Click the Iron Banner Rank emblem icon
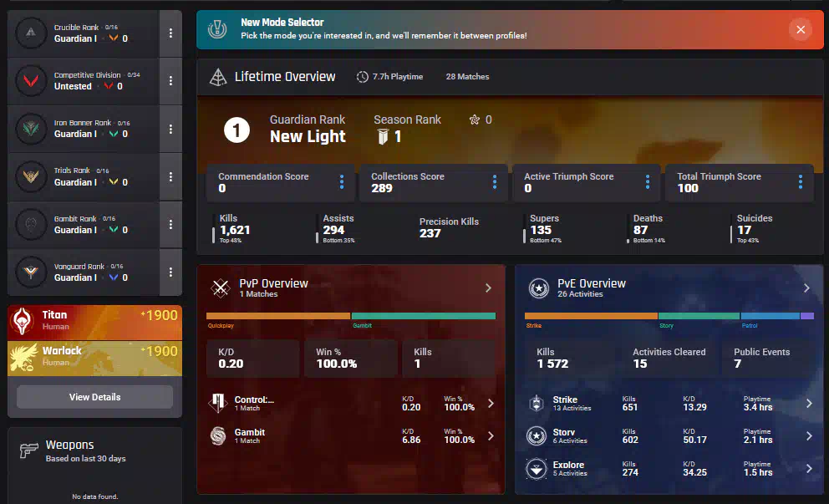Image resolution: width=829 pixels, height=504 pixels. [x=31, y=129]
